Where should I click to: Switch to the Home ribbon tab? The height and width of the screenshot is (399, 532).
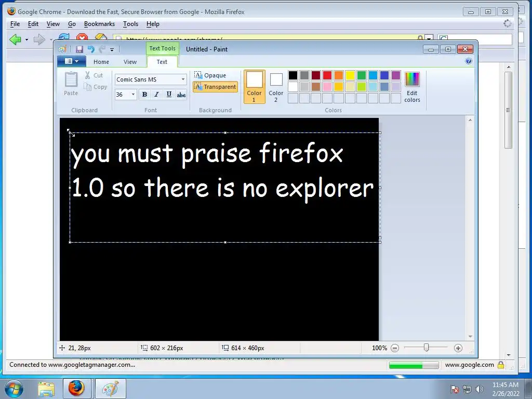101,62
